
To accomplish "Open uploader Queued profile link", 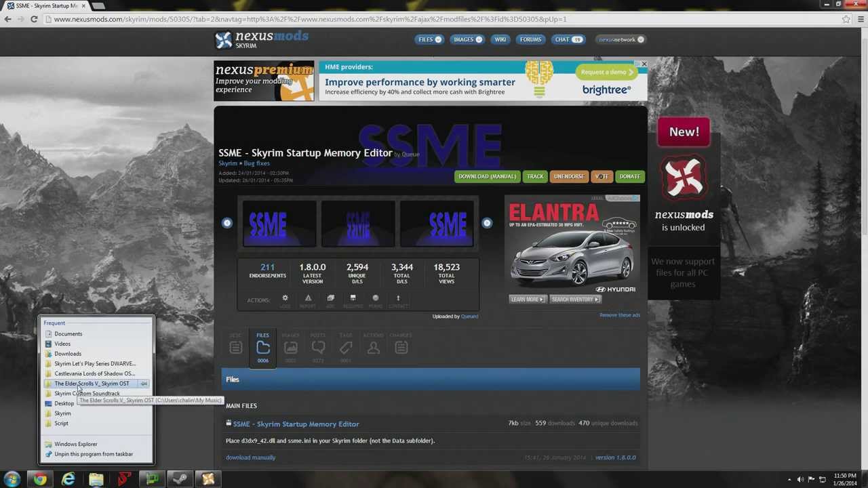I will (x=469, y=317).
